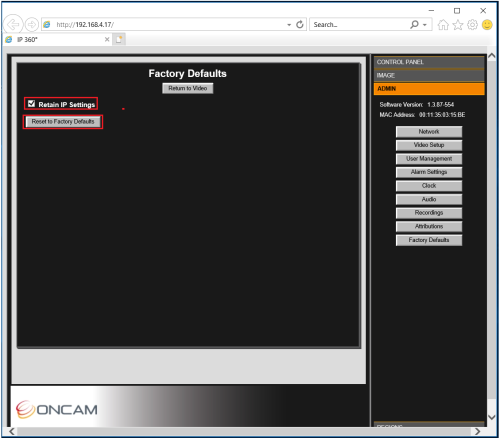The height and width of the screenshot is (438, 500).
Task: Open the browser home icon
Action: tap(443, 25)
